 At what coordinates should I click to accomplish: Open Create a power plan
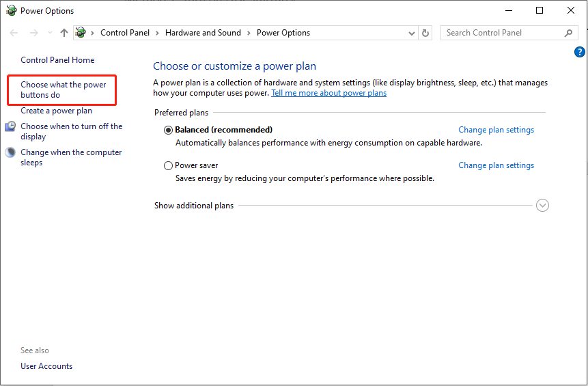coord(56,111)
